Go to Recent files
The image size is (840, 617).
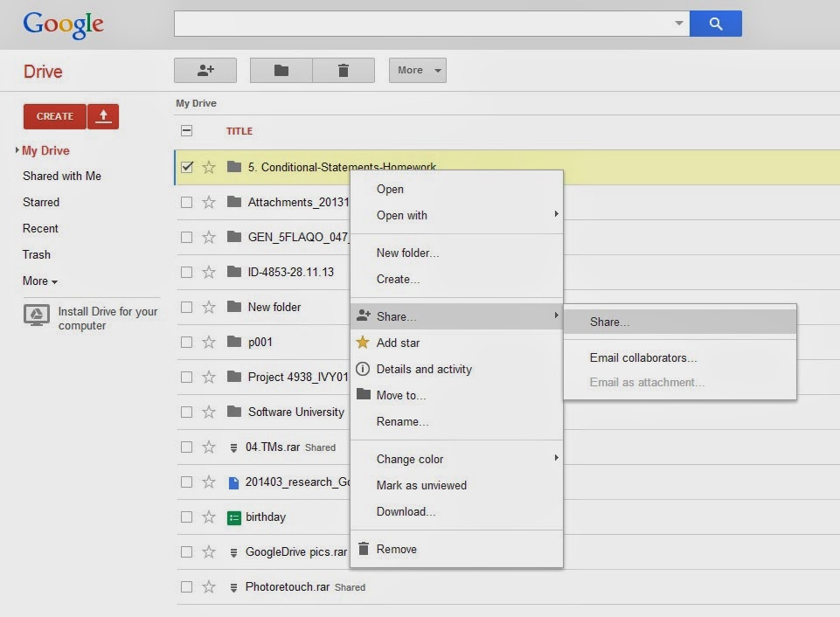click(x=40, y=229)
